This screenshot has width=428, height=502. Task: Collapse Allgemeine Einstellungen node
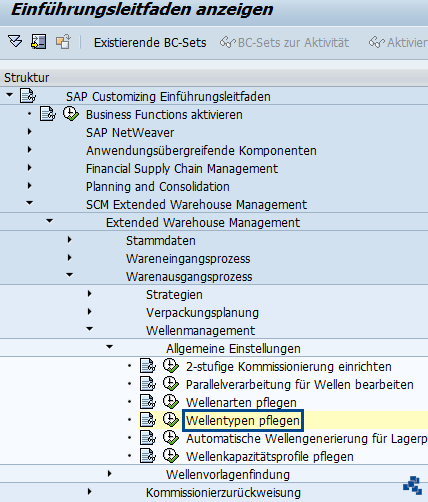[110, 347]
